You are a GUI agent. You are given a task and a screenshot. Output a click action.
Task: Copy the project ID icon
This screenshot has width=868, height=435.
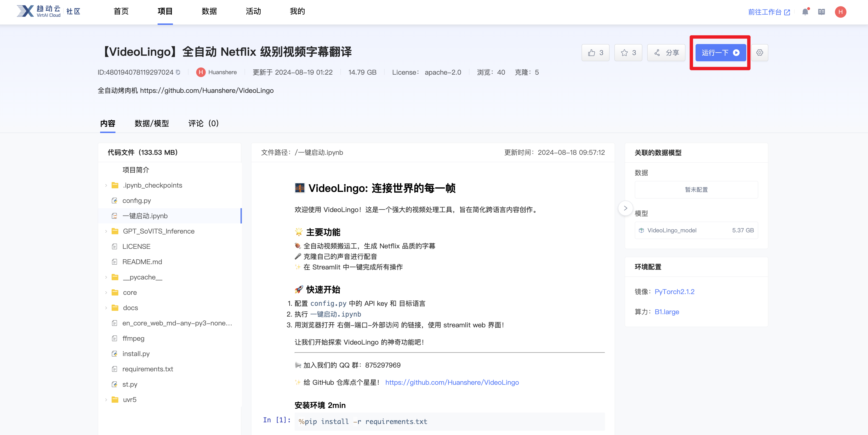point(178,72)
